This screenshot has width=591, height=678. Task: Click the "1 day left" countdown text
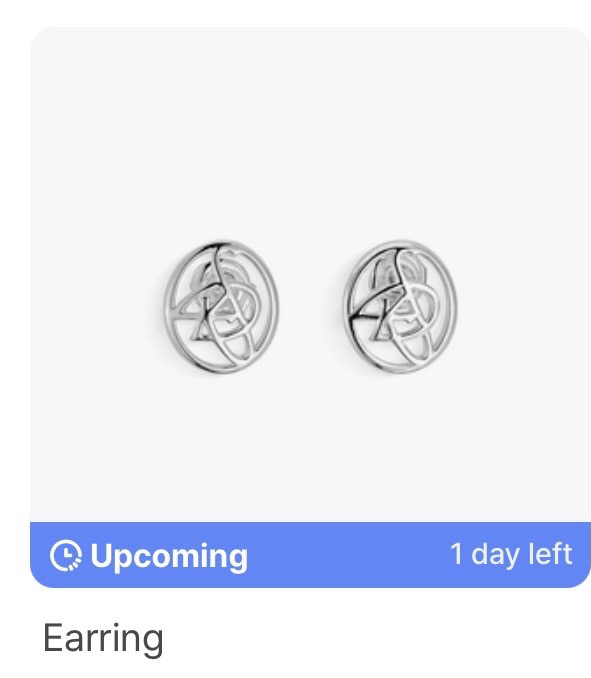coord(511,554)
